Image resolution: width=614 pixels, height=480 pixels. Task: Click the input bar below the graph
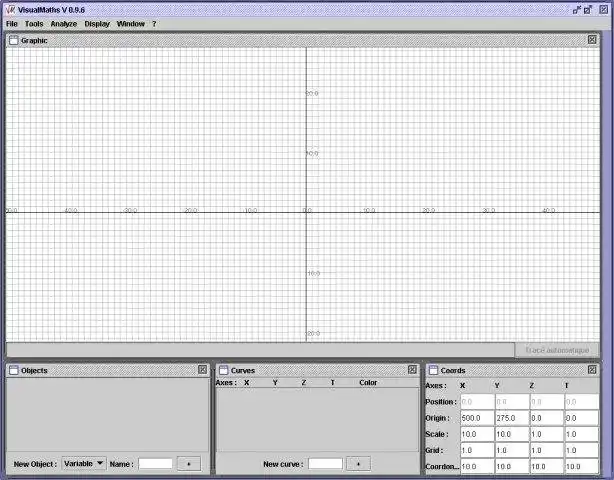(260, 350)
